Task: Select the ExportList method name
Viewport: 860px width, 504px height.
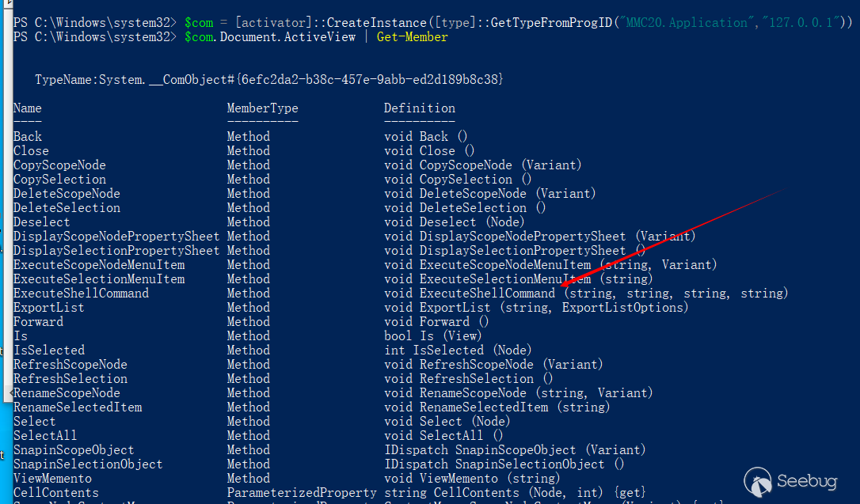Action: 48,307
